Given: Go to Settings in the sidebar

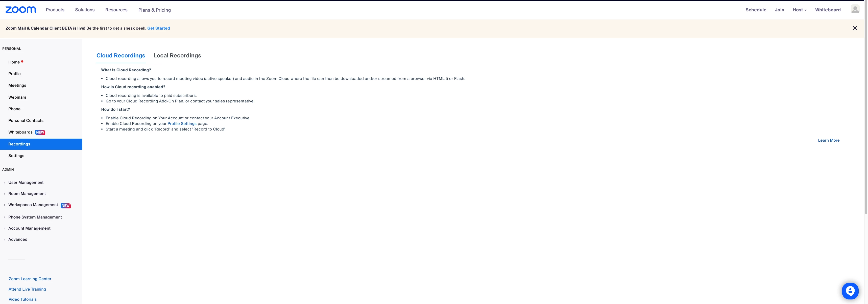Looking at the screenshot, I should (16, 156).
